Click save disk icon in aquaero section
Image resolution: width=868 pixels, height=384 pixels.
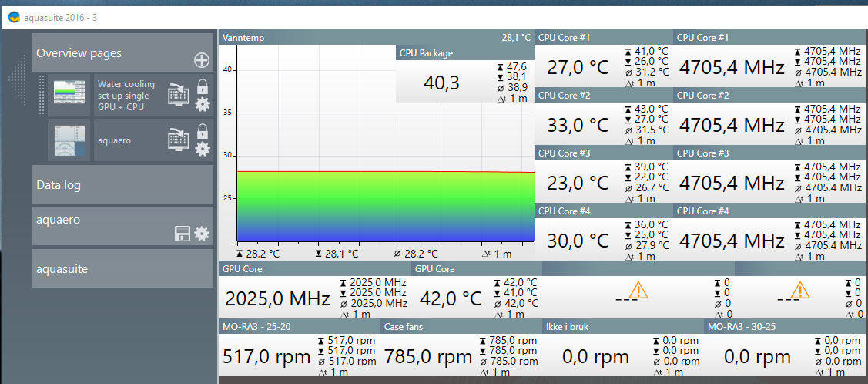[x=183, y=234]
